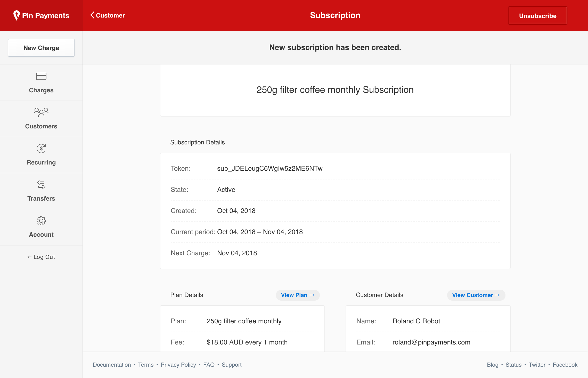
Task: Open the Recurring section label
Action: (x=41, y=162)
